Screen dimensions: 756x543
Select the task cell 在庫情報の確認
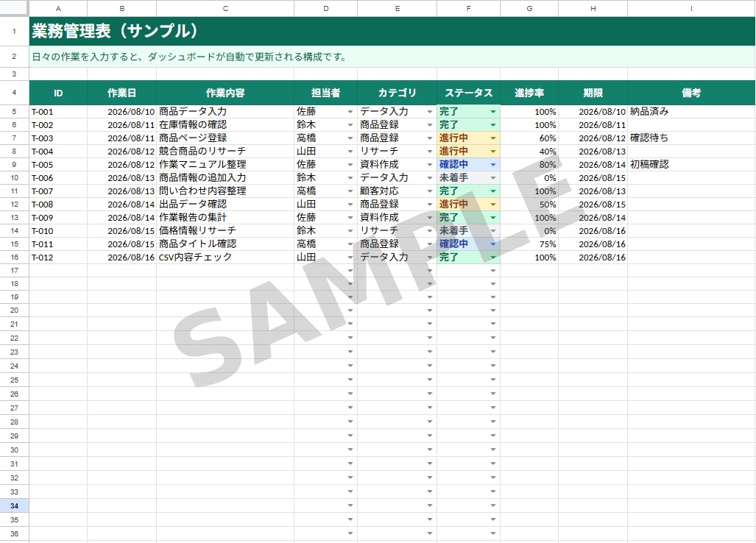coord(225,125)
